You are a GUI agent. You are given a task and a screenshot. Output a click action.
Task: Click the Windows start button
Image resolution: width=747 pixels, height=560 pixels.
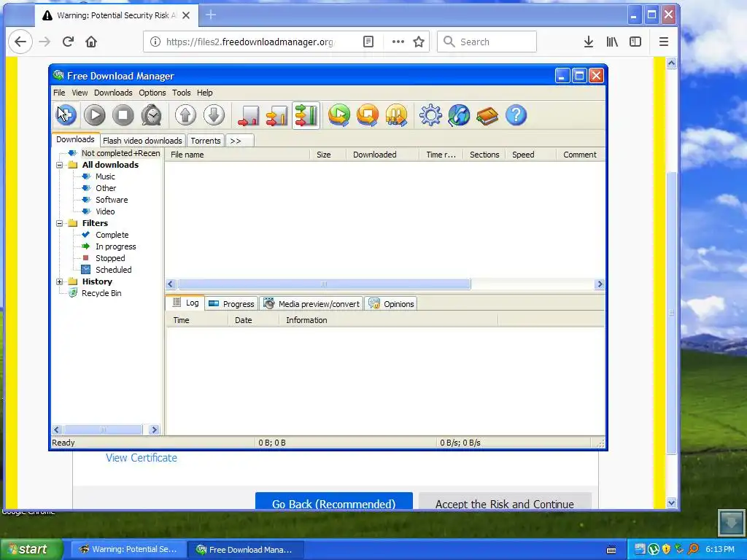point(31,549)
